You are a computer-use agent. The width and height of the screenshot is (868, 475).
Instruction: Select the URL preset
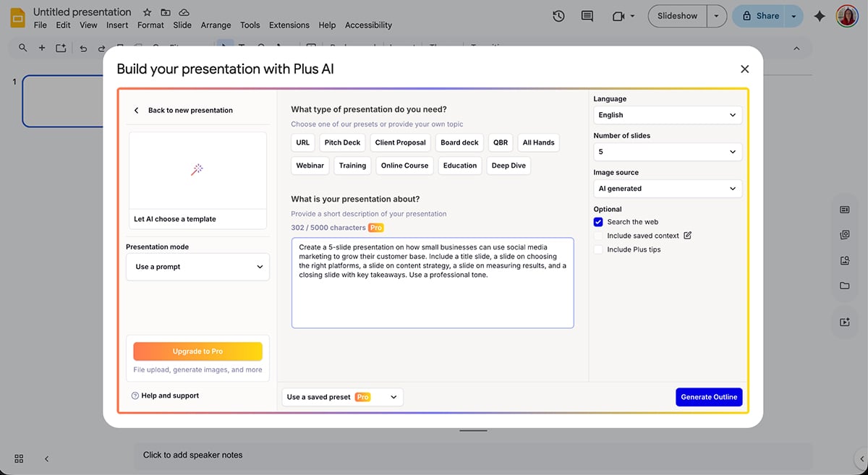[x=302, y=142]
